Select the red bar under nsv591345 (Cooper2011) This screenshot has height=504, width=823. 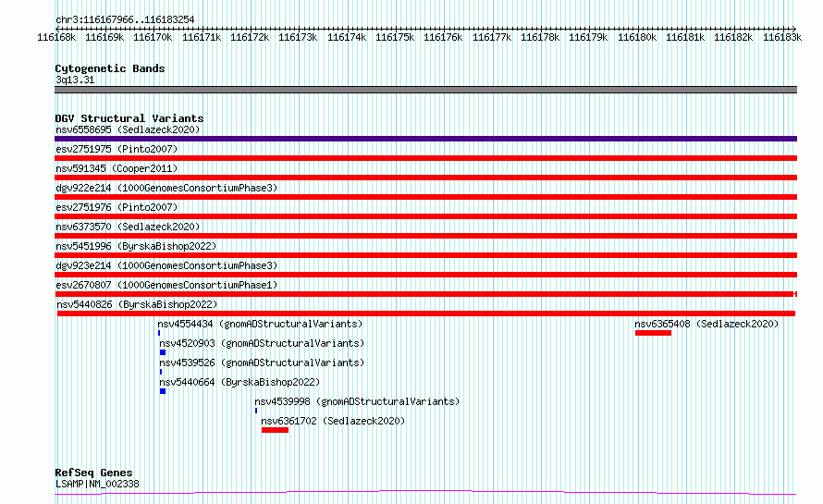(x=425, y=178)
